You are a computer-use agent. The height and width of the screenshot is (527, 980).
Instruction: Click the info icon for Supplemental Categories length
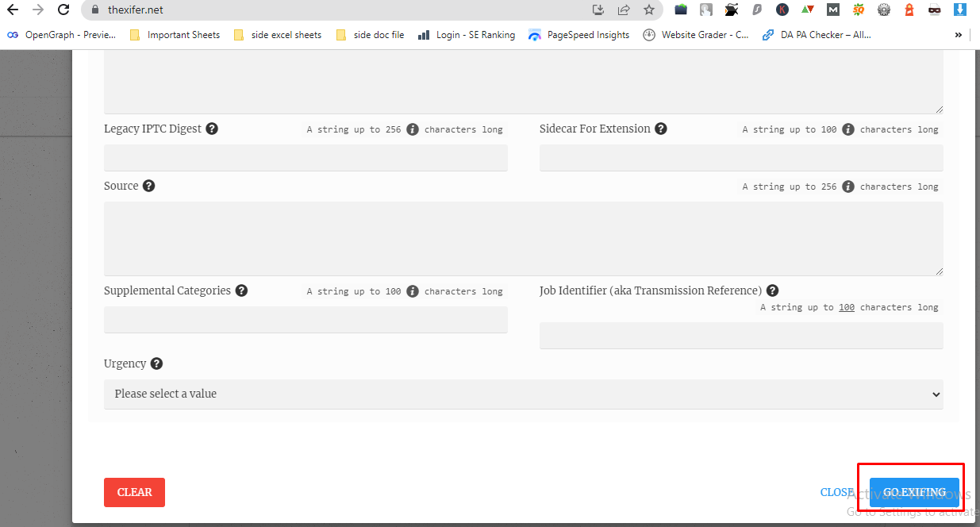[x=413, y=291]
